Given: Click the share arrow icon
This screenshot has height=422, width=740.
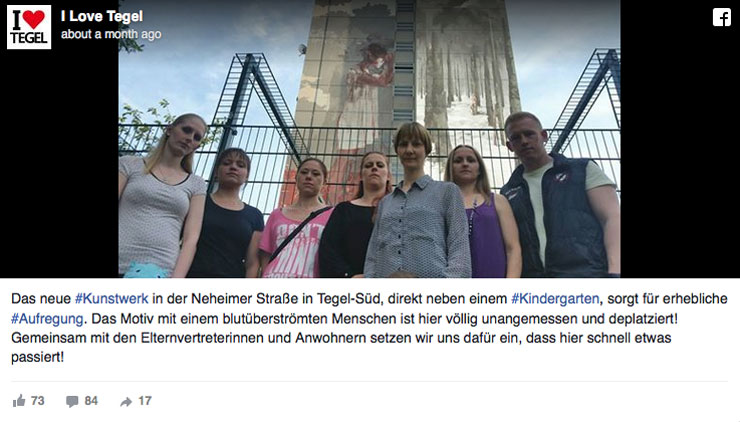Looking at the screenshot, I should pos(126,402).
